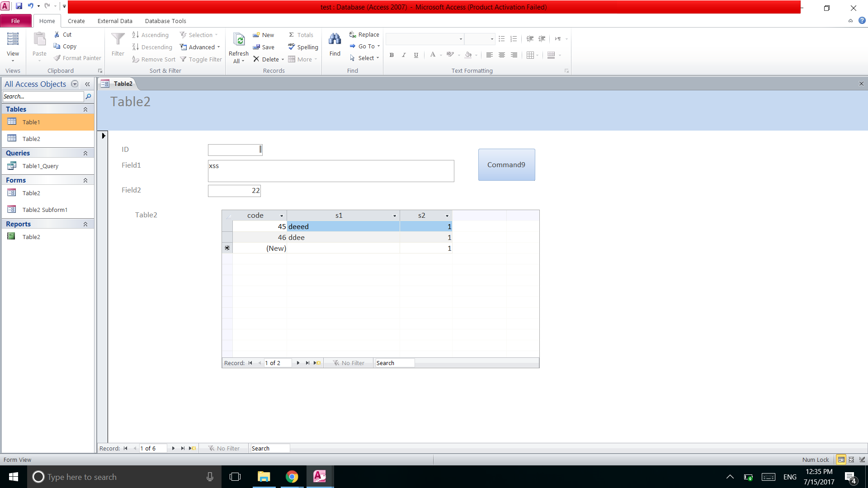Toggle Underline text formatting
Image resolution: width=868 pixels, height=488 pixels.
(416, 55)
